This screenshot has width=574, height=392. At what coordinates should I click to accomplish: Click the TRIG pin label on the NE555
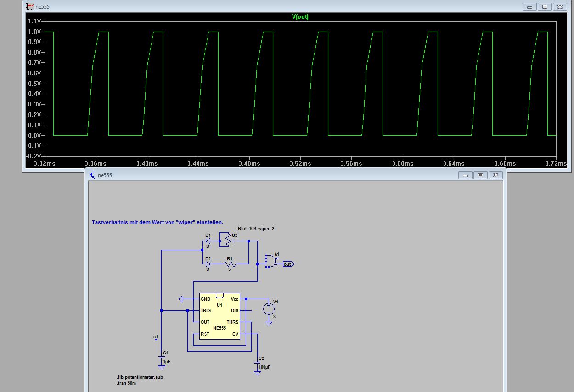[206, 311]
